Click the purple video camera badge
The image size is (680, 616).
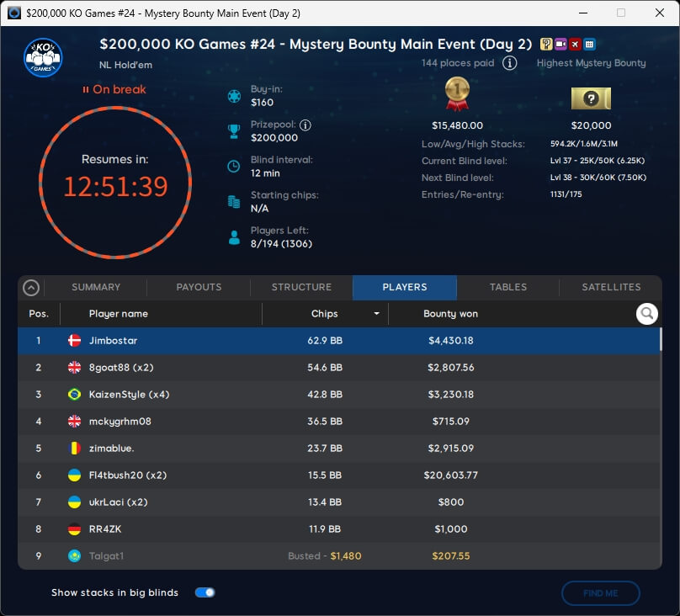click(560, 45)
